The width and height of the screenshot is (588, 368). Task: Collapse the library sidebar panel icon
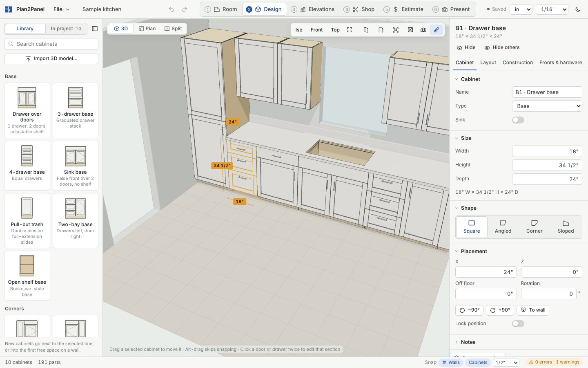(95, 29)
